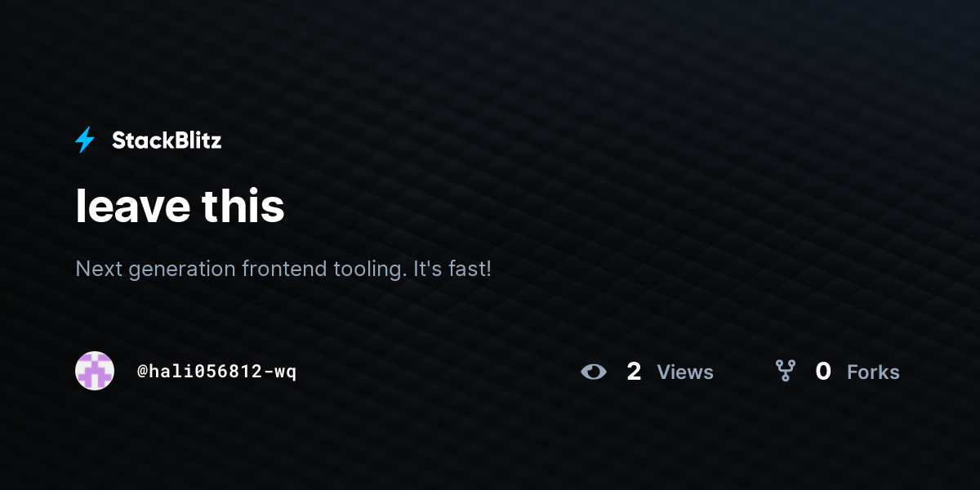Click the forks count number 0
The width and height of the screenshot is (980, 490).
(823, 372)
